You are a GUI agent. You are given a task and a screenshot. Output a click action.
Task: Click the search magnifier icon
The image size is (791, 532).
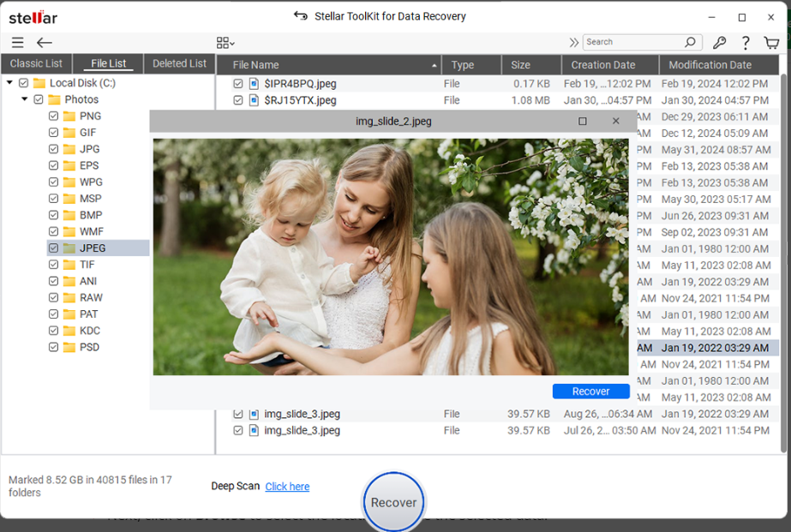pyautogui.click(x=688, y=41)
